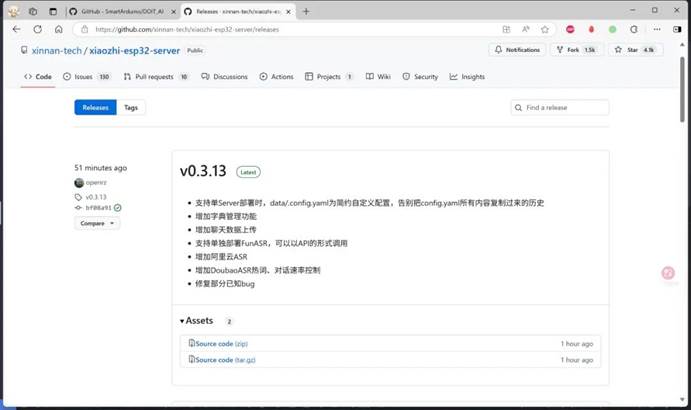Open the split screen icon in address bar
691x410 pixels.
click(506, 30)
